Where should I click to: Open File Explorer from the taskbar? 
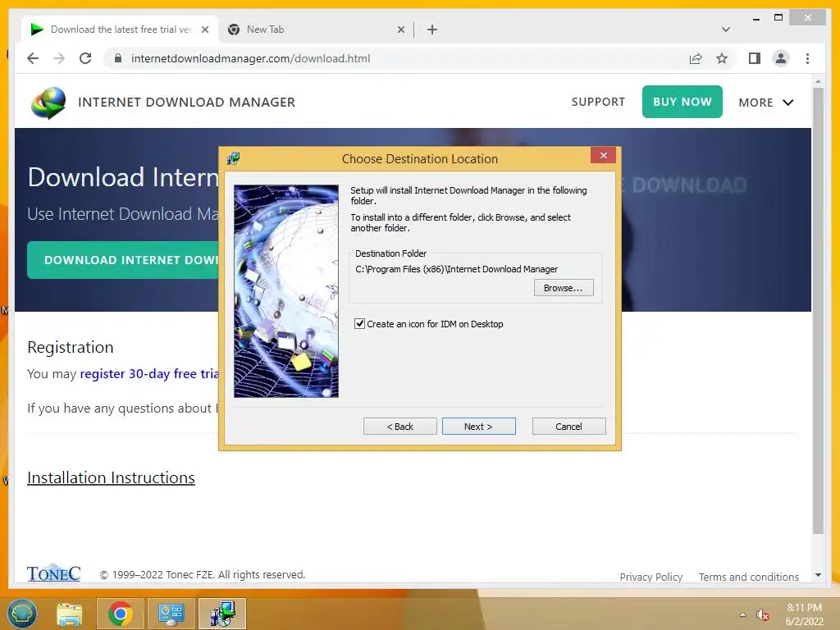click(70, 614)
